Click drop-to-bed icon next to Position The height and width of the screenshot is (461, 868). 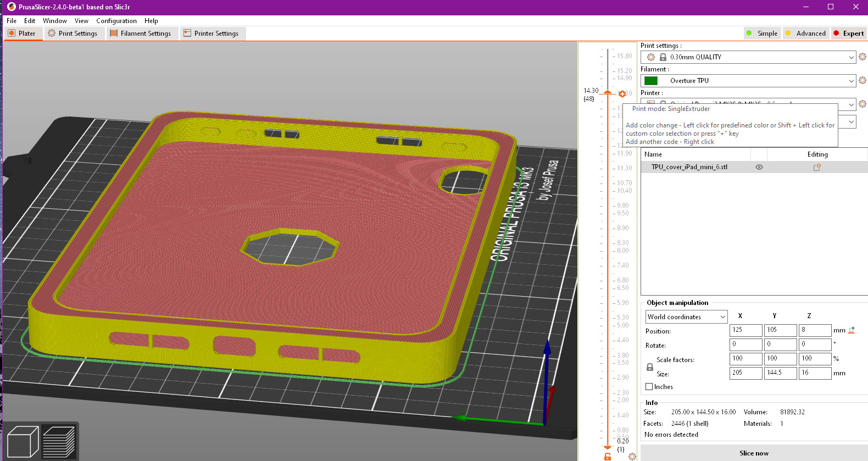click(852, 330)
